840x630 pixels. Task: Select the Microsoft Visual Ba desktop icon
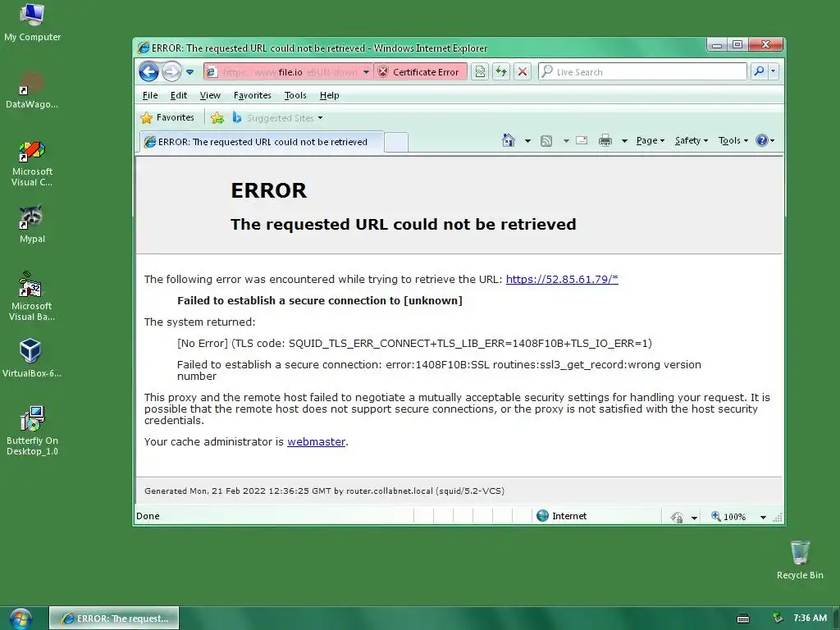tap(32, 296)
